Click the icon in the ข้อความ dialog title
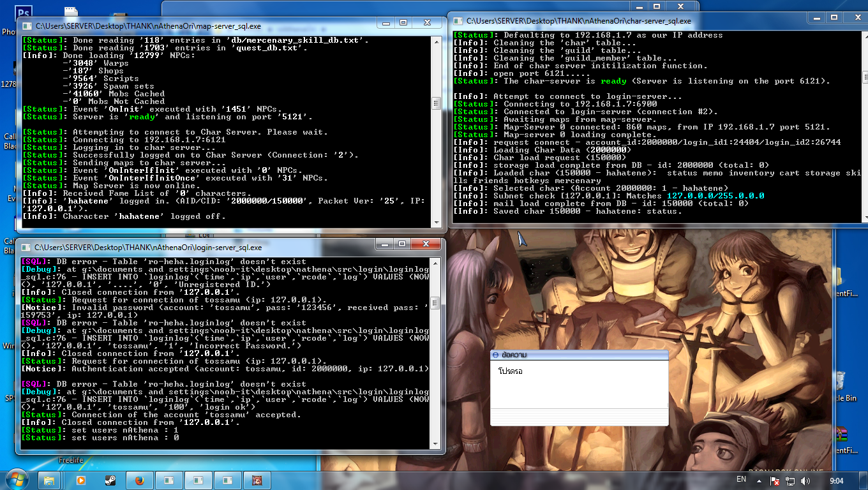 (x=496, y=355)
